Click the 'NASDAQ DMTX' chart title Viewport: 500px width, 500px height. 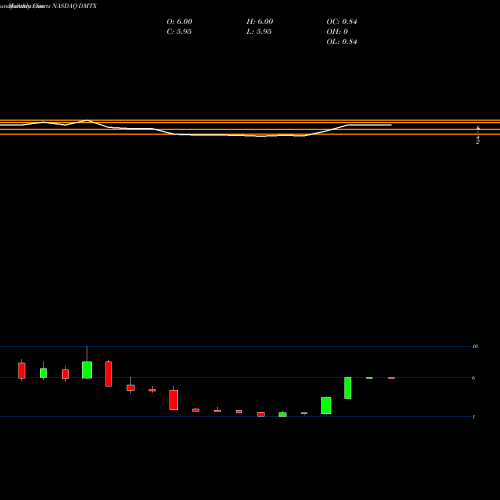pos(74,6)
